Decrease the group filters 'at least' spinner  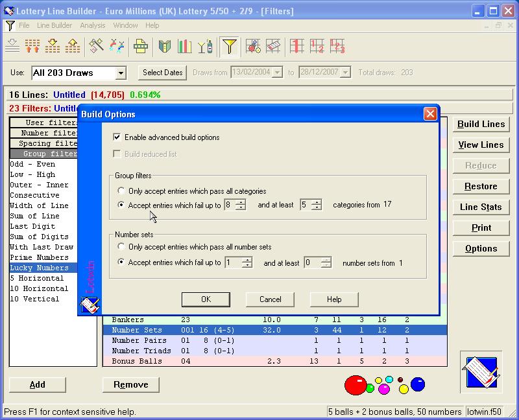[316, 208]
